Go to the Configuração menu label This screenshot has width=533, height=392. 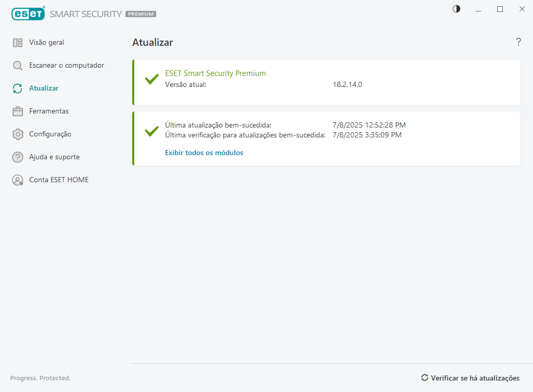50,134
